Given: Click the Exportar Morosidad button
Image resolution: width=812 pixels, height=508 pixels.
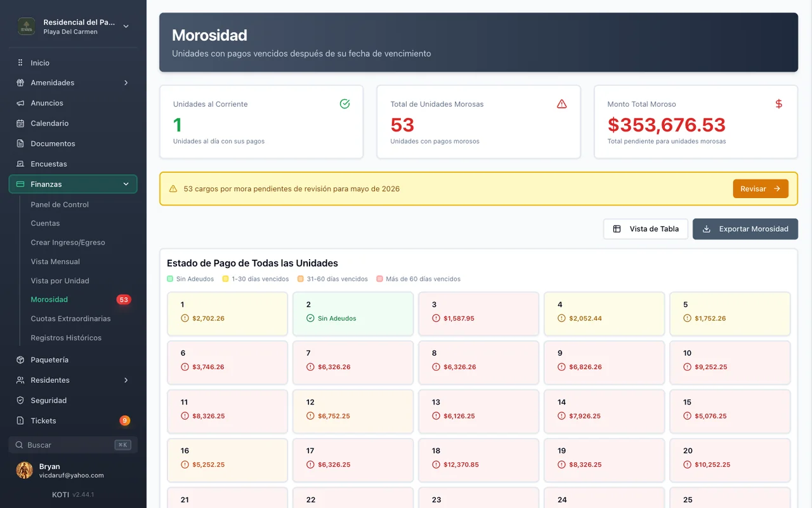Looking at the screenshot, I should [x=745, y=229].
